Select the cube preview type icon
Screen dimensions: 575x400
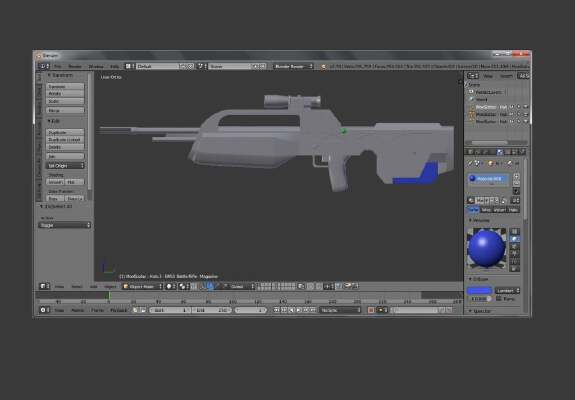point(514,246)
